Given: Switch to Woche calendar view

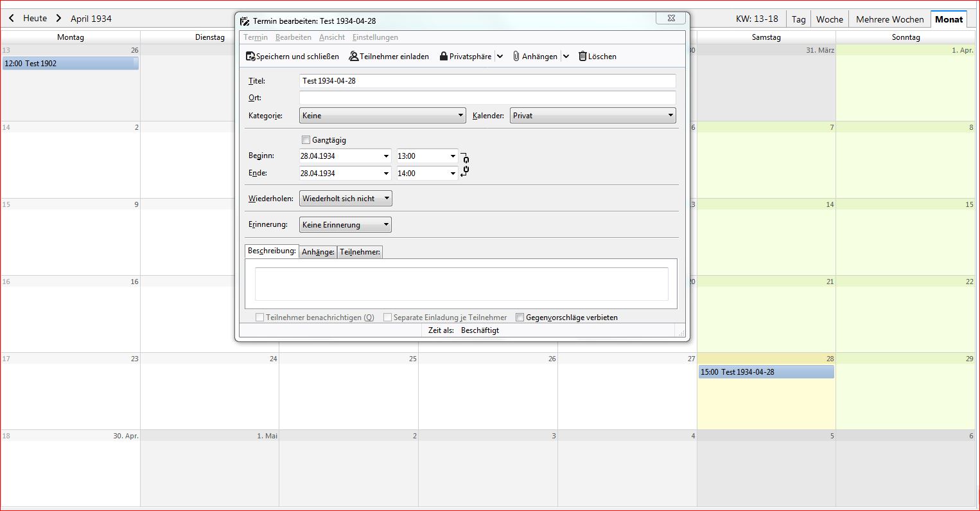Looking at the screenshot, I should [829, 19].
